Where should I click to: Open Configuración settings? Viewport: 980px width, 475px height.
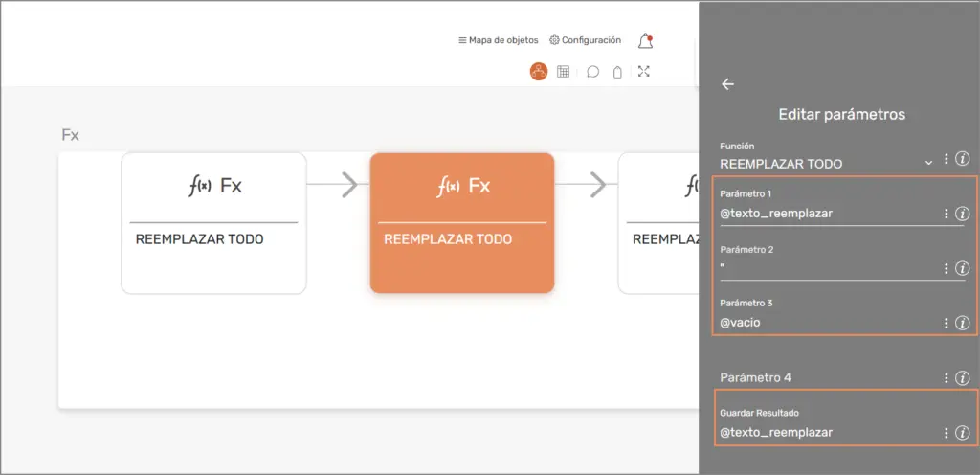coord(585,40)
